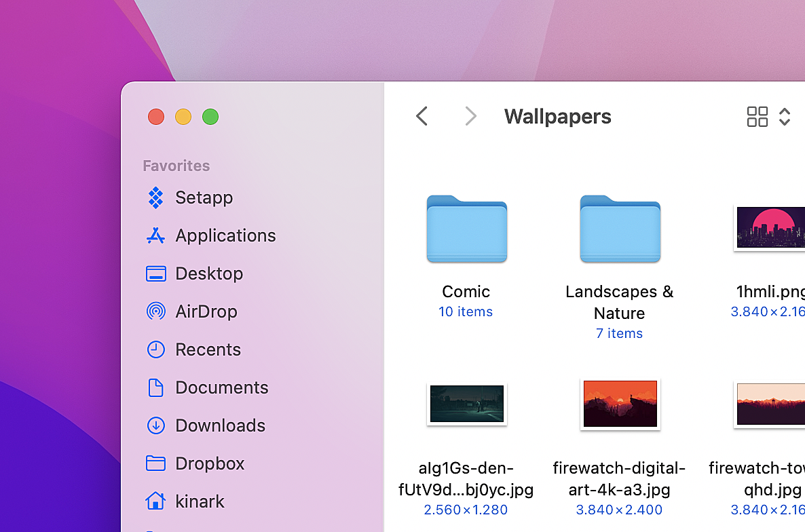This screenshot has width=805, height=532.
Task: Click the AirDrop radar icon
Action: [155, 311]
